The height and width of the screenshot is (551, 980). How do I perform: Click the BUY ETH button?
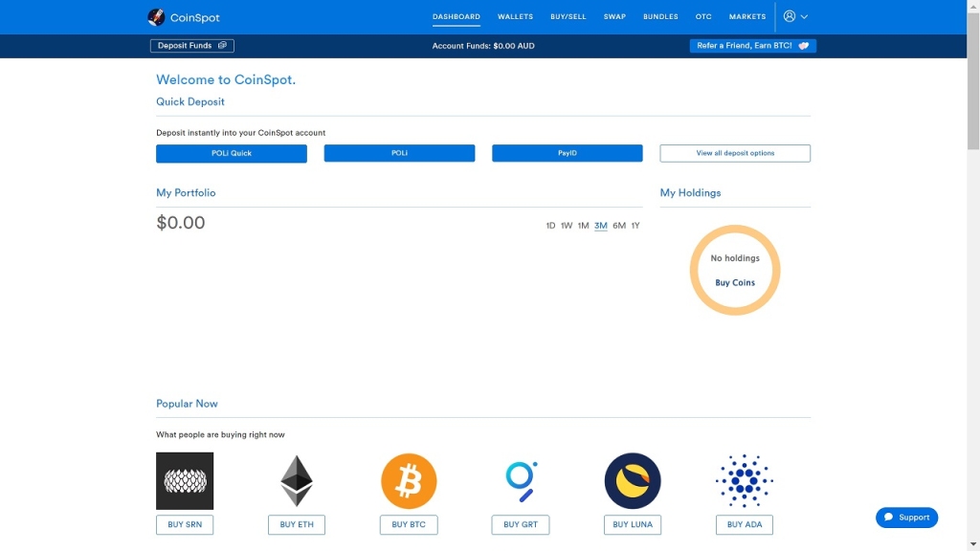(x=297, y=525)
